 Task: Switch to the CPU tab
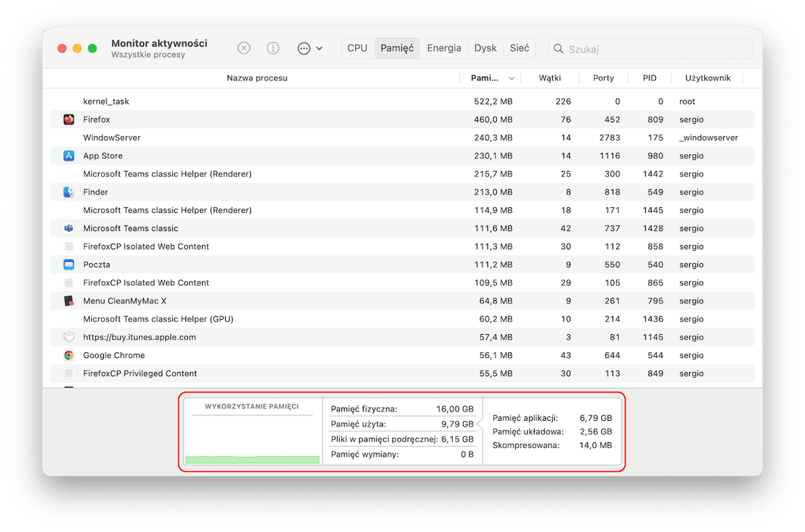tap(357, 48)
